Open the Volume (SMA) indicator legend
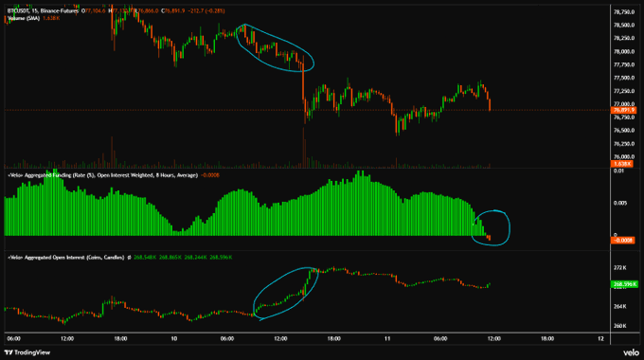The height and width of the screenshot is (360, 644). pyautogui.click(x=24, y=19)
